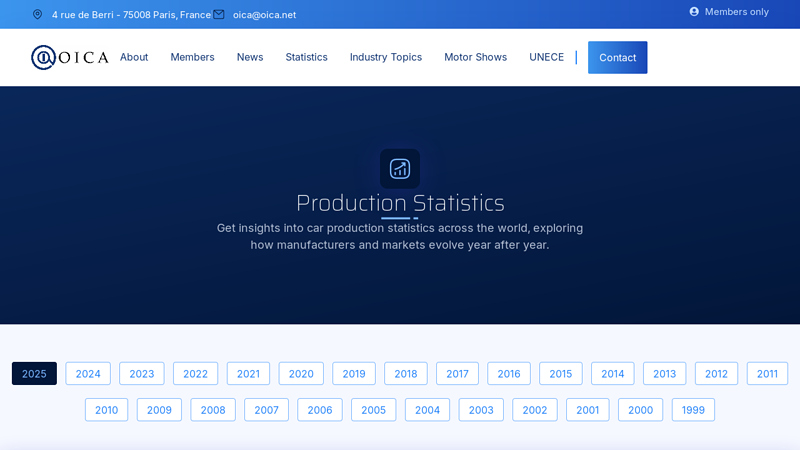Open the Statistics menu

[306, 57]
